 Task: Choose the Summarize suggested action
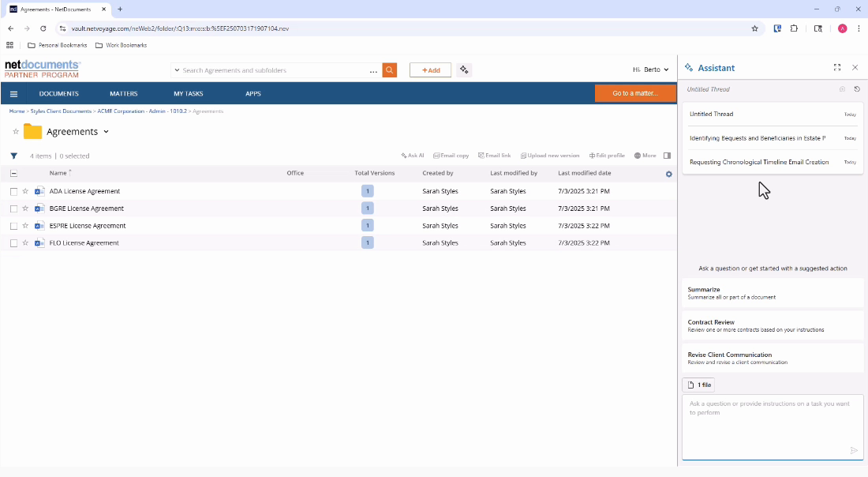[773, 292]
